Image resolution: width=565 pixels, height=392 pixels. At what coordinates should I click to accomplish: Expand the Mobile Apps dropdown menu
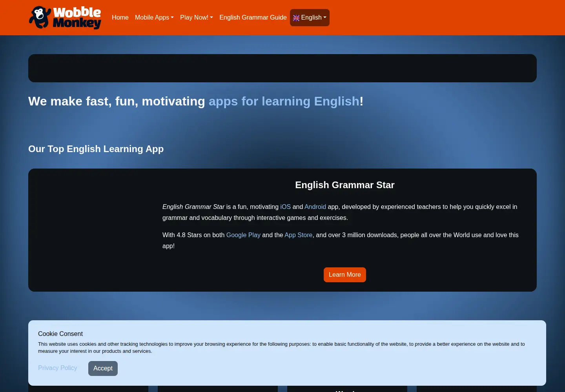154,18
